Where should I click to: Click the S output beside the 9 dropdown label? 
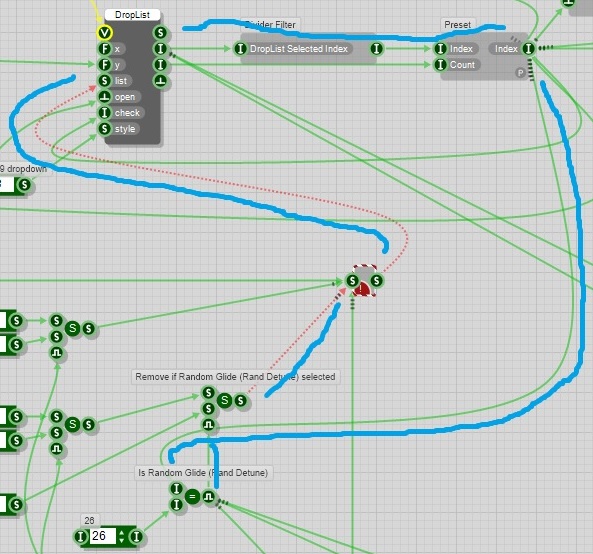[x=25, y=185]
